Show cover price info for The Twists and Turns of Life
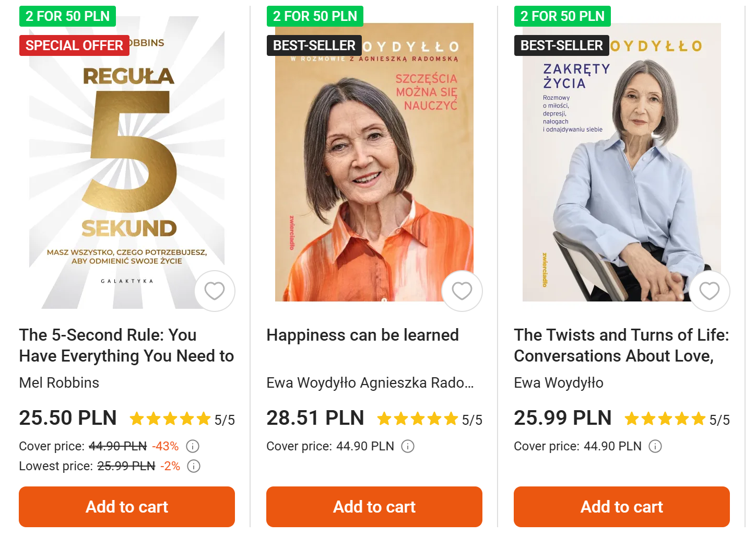Image resolution: width=756 pixels, height=546 pixels. (x=655, y=446)
